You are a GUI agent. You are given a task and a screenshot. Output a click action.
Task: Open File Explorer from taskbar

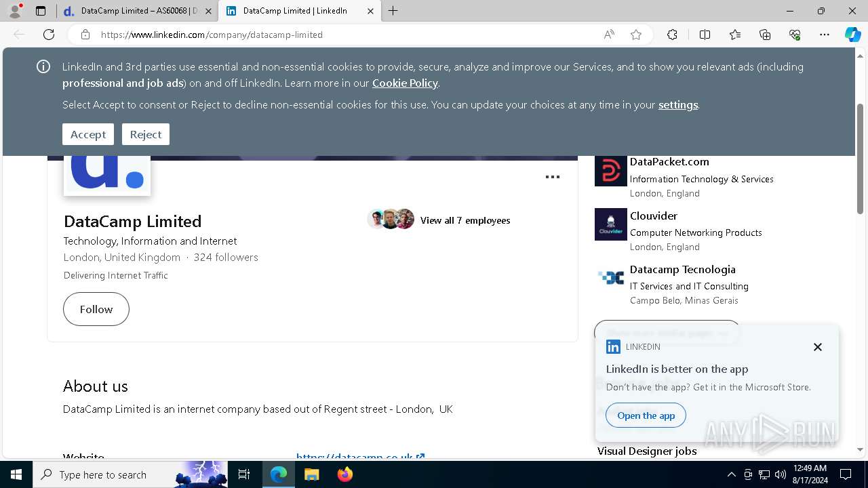tap(311, 474)
